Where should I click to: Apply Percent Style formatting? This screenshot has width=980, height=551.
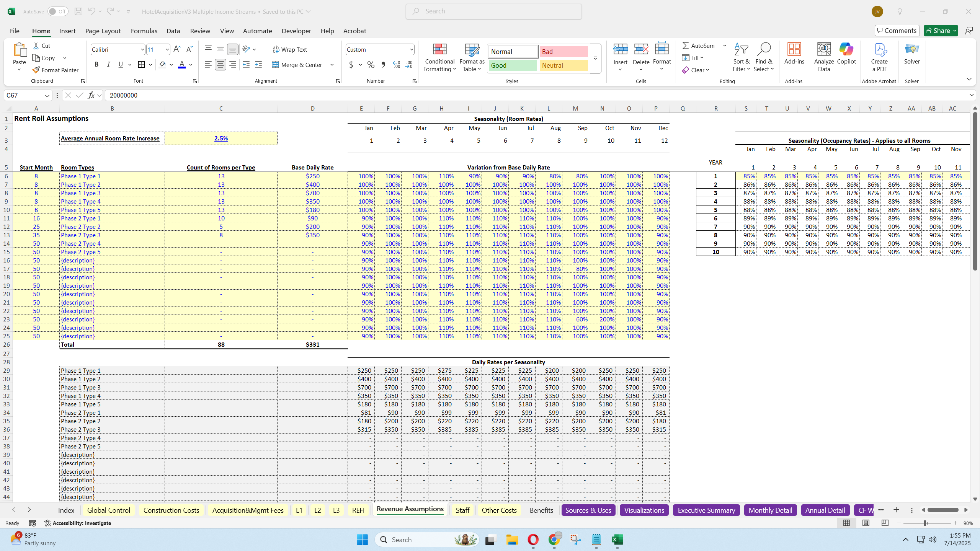click(370, 65)
